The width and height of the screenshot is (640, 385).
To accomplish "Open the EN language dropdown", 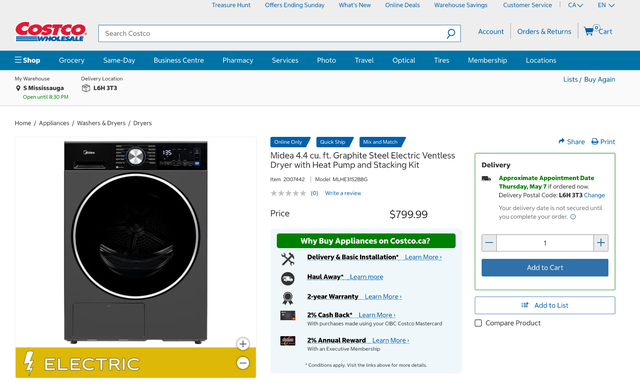I will click(x=606, y=5).
